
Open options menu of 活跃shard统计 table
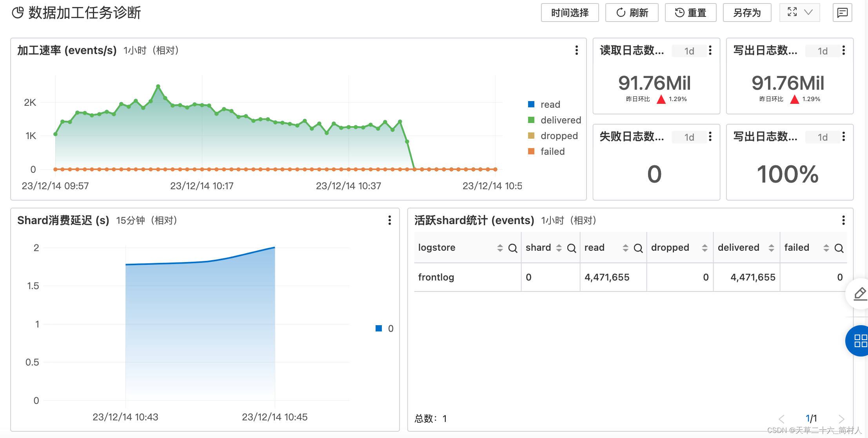coord(843,220)
